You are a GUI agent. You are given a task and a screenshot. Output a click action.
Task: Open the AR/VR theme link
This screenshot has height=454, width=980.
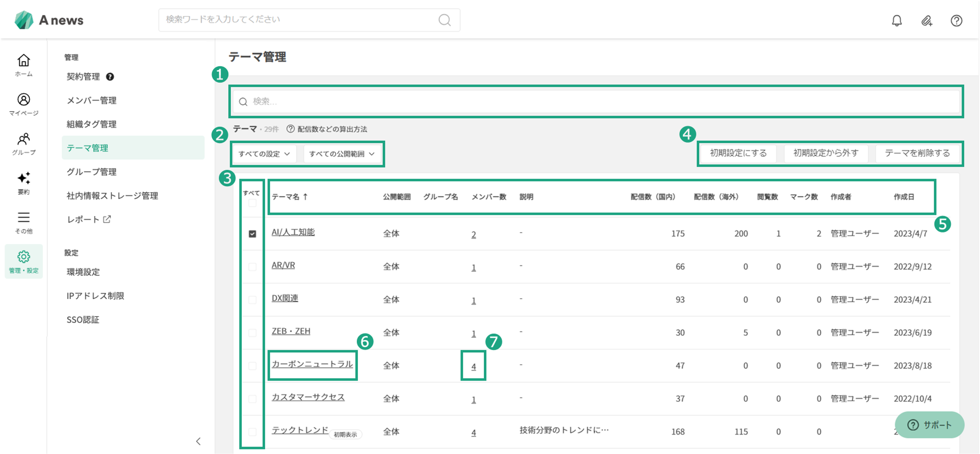[x=283, y=265]
